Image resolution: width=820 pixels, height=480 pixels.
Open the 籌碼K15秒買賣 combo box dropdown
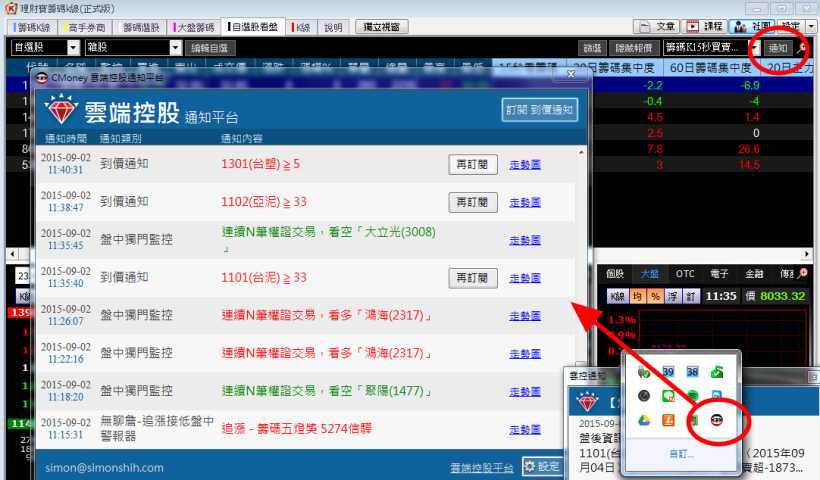click(x=756, y=48)
